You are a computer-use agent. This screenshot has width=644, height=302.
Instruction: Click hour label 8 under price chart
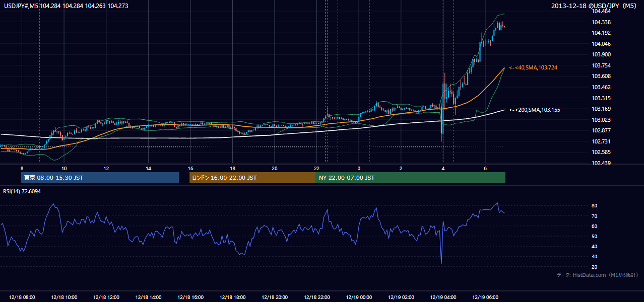22,168
